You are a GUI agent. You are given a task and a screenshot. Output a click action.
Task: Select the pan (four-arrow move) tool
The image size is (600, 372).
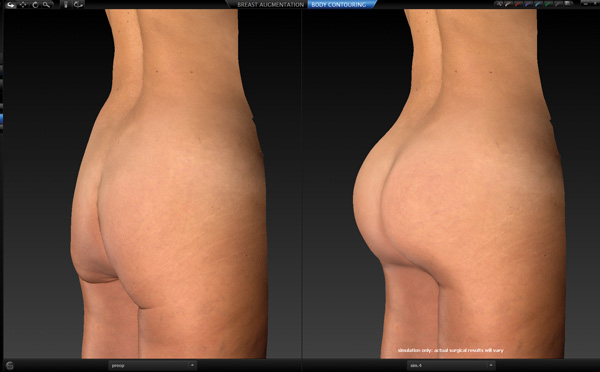[23, 5]
